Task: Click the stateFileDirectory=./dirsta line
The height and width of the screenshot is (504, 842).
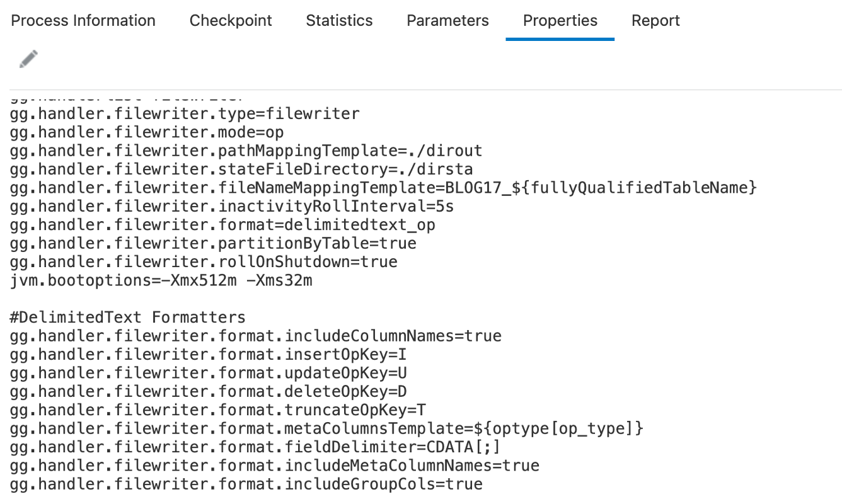Action: click(241, 169)
